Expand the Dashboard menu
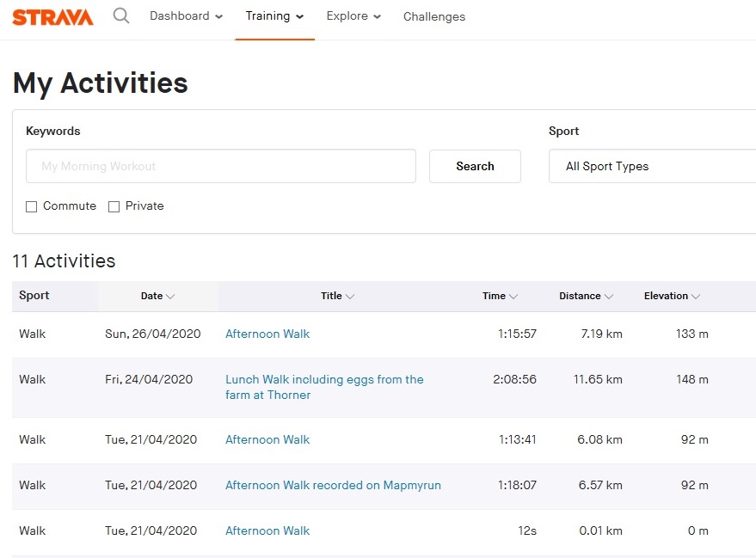 click(186, 16)
